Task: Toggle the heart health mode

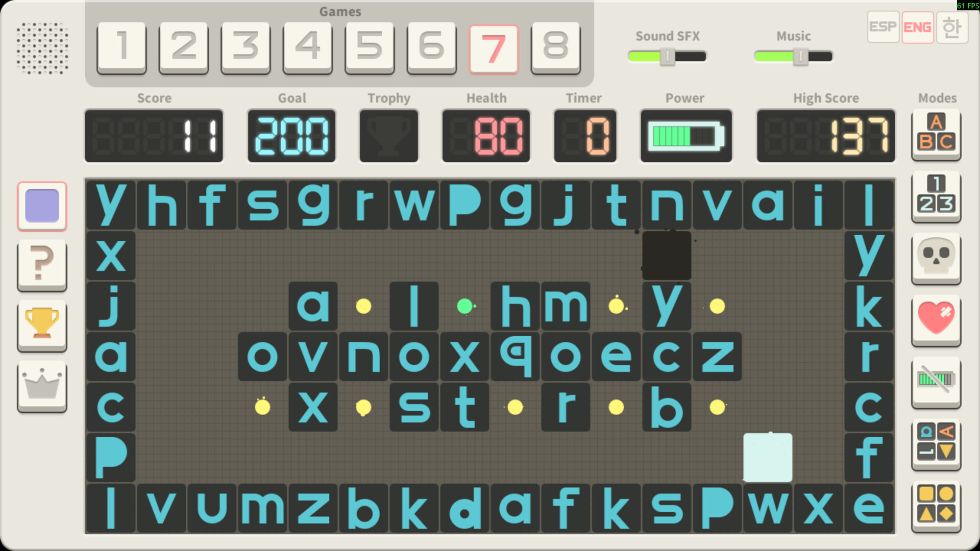Action: 936,319
